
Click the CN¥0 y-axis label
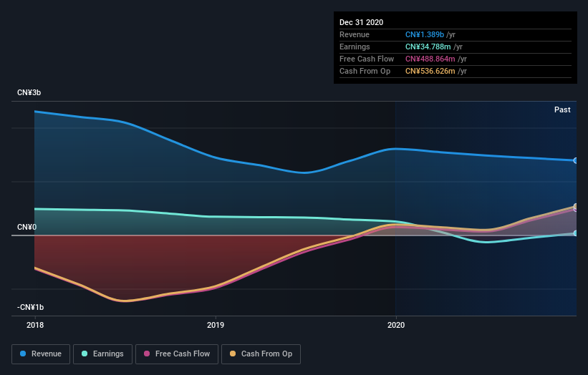tap(26, 227)
